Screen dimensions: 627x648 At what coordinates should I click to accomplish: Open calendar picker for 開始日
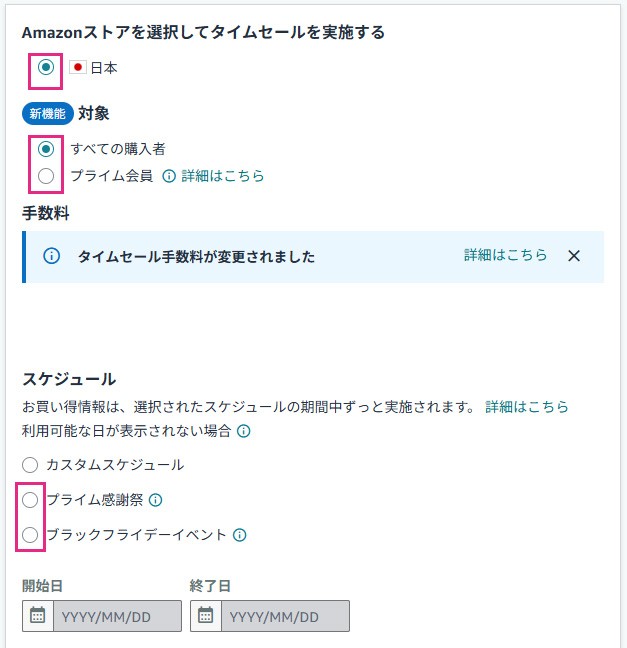(x=38, y=616)
